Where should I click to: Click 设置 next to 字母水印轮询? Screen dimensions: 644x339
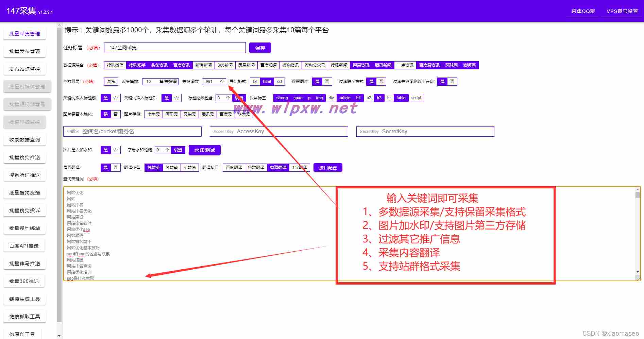click(178, 150)
